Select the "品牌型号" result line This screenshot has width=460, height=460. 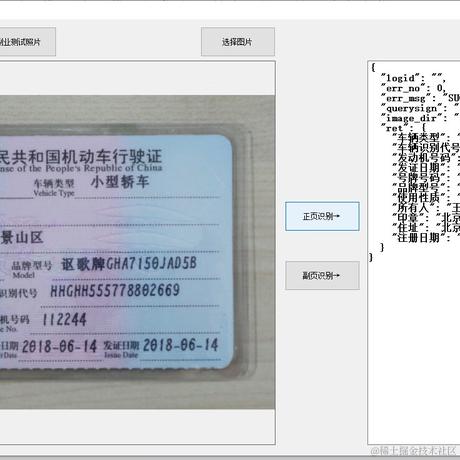click(x=426, y=187)
